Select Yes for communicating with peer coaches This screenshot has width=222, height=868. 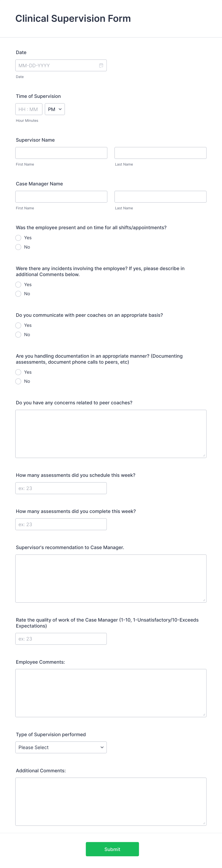coord(18,325)
